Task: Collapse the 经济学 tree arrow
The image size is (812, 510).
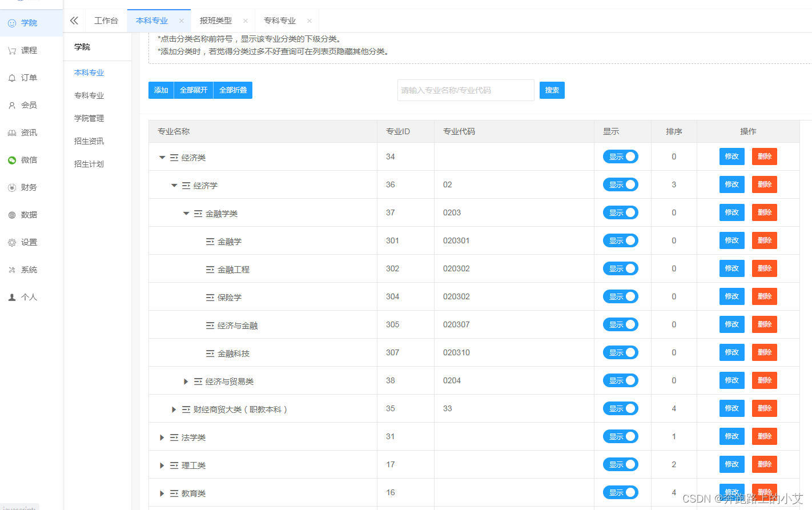Action: click(174, 186)
